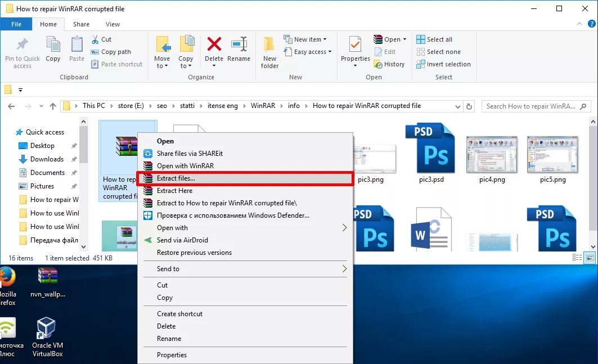Click Edit in the Open group
The width and height of the screenshot is (598, 364).
385,52
